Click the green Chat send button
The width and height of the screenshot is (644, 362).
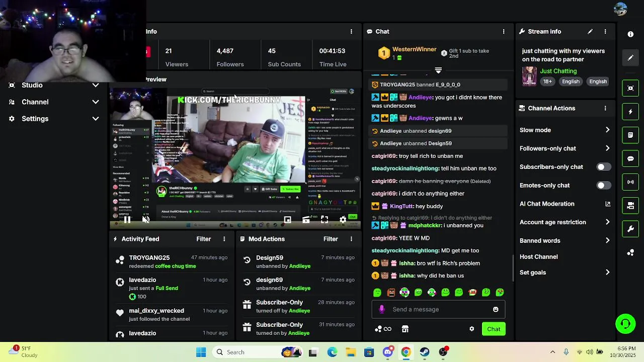click(x=494, y=329)
